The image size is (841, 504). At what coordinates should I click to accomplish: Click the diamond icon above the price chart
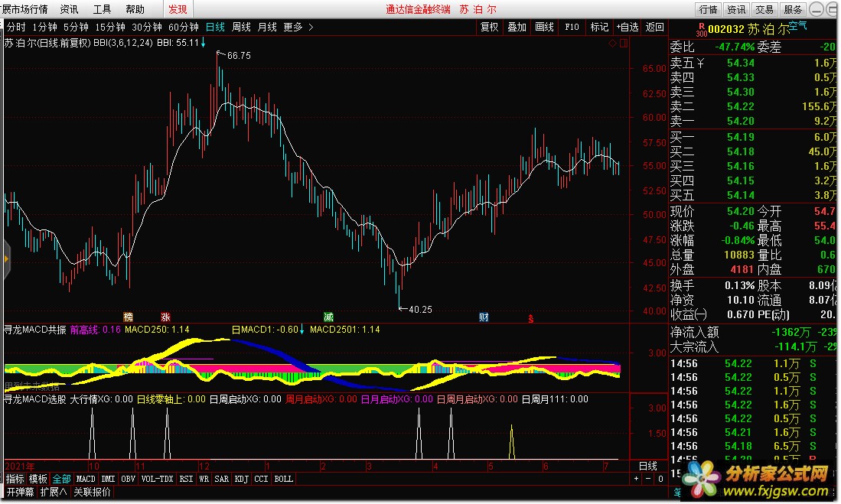click(612, 44)
